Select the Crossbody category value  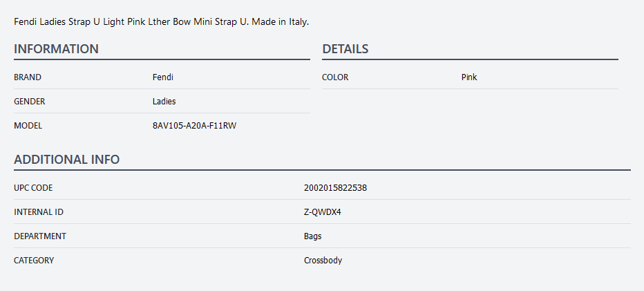click(323, 261)
